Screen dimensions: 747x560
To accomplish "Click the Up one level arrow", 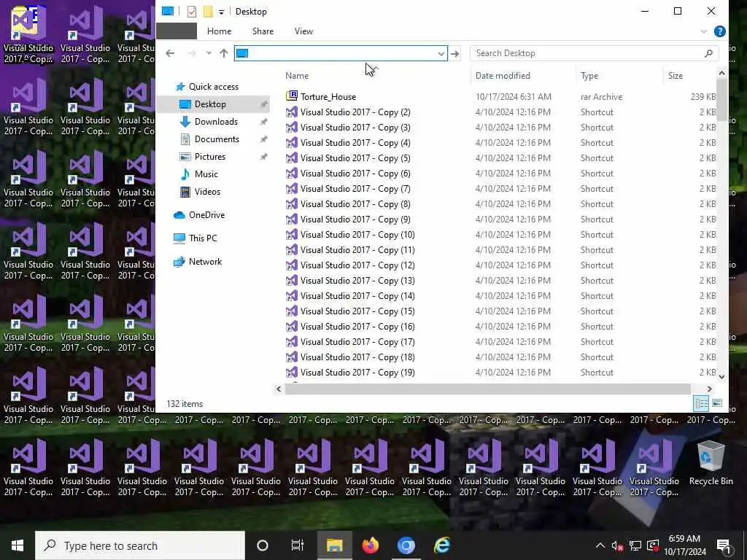I will tap(224, 53).
